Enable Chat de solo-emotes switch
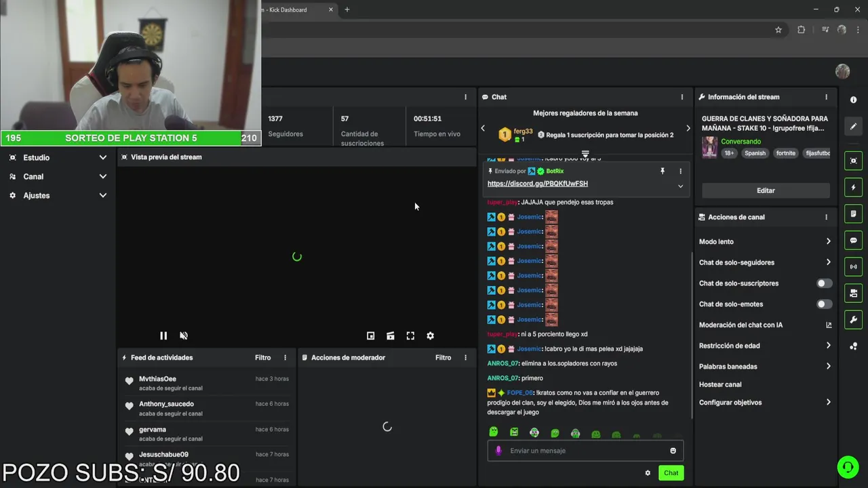 (x=824, y=304)
